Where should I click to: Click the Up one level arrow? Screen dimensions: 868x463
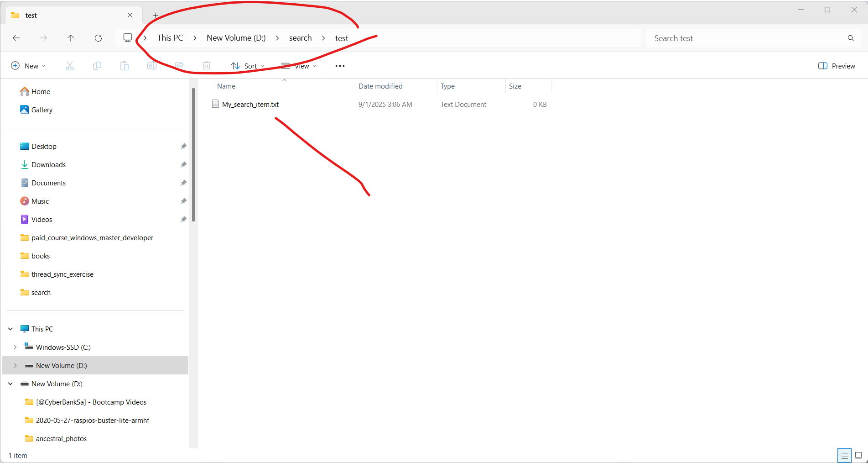[x=71, y=38]
